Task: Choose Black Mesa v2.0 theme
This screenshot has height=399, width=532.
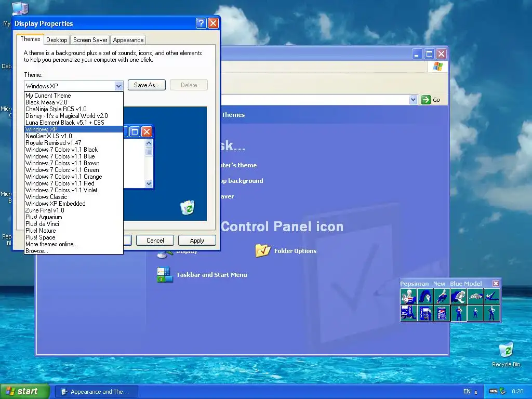Action: (74, 102)
